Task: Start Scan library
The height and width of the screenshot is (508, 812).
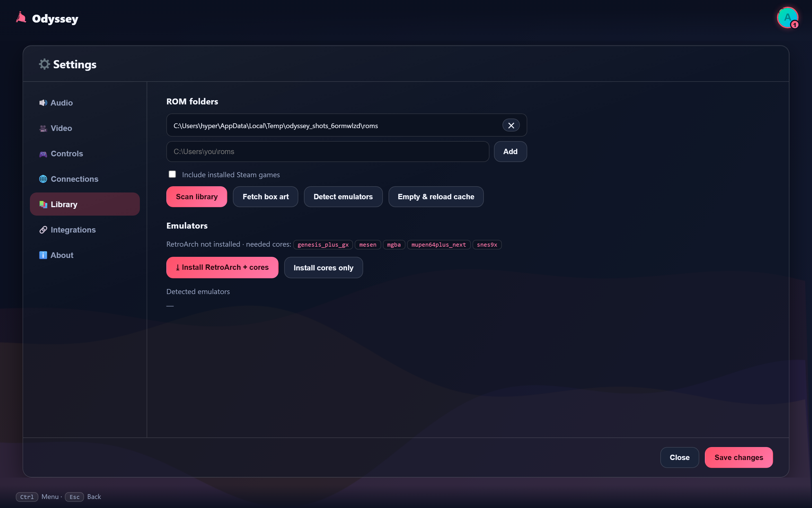Action: click(197, 196)
